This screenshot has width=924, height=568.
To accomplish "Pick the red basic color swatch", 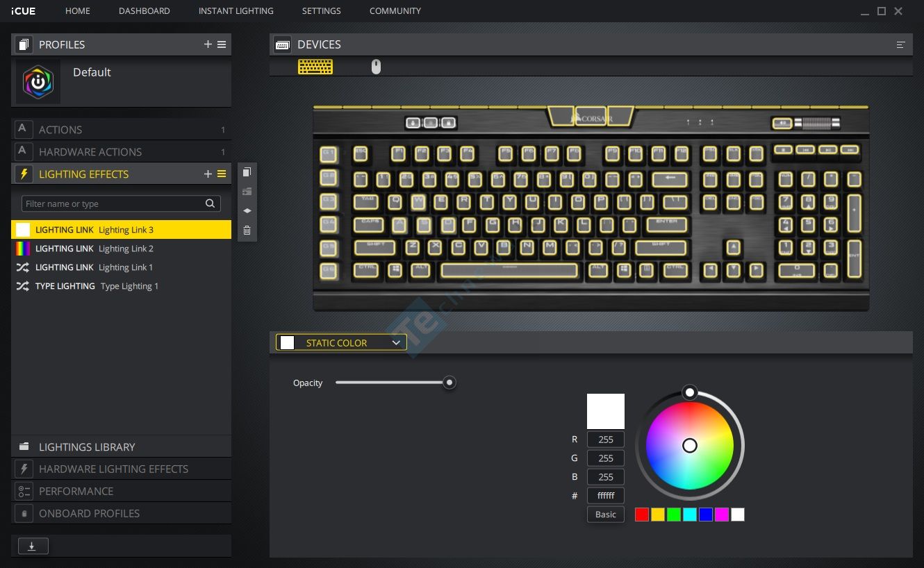I will (x=642, y=515).
